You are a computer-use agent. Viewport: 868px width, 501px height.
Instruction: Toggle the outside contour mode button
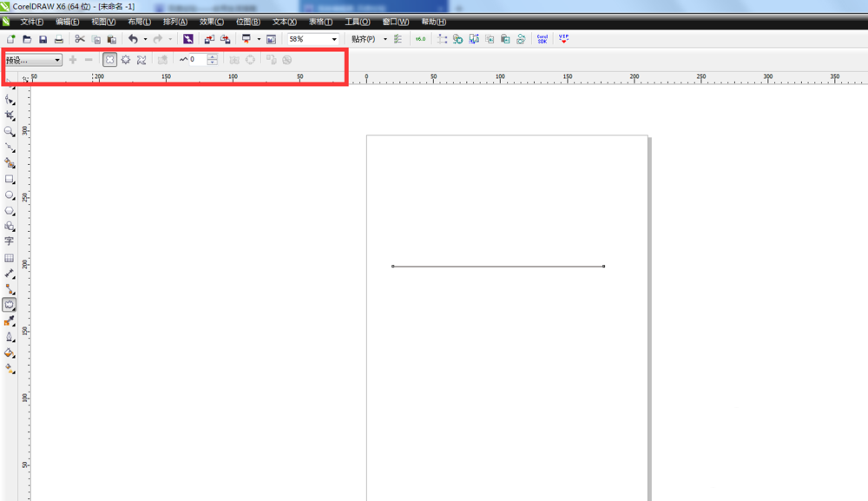(141, 60)
